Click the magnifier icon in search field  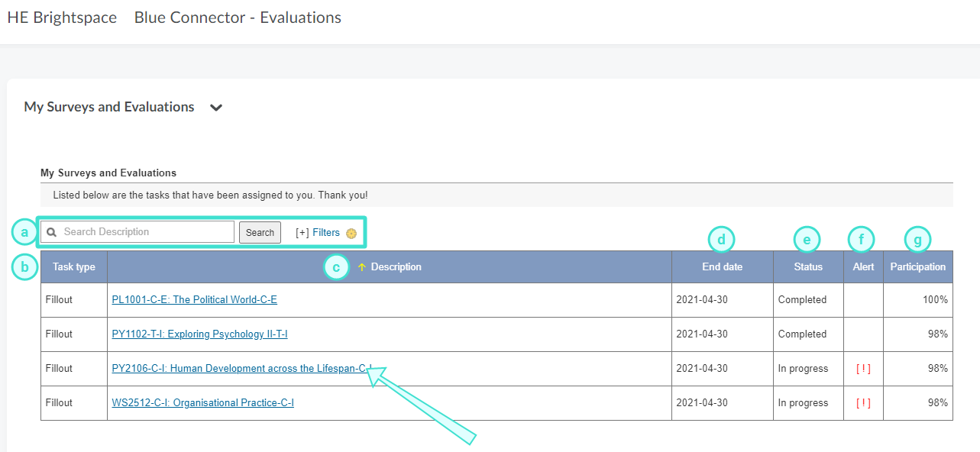click(51, 232)
